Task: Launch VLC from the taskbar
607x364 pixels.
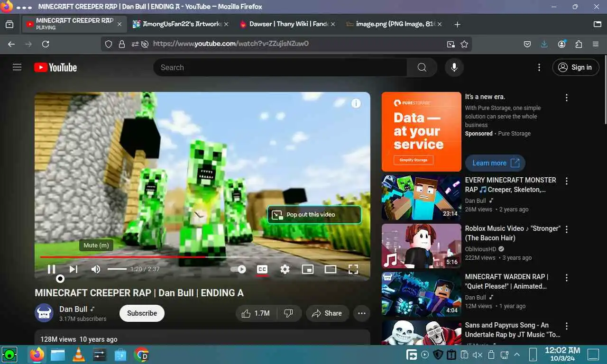Action: pyautogui.click(x=78, y=355)
